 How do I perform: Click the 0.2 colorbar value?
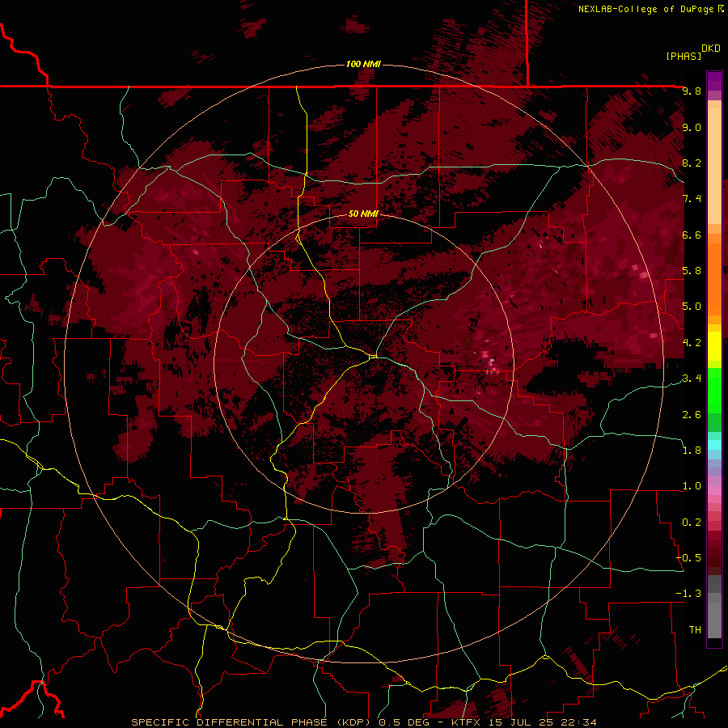click(692, 523)
